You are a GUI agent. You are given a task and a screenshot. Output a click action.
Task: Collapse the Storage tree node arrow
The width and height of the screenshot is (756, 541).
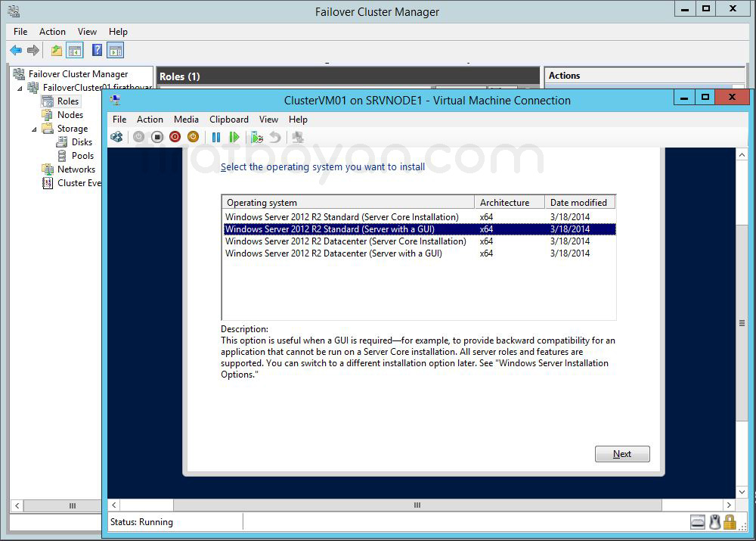pos(34,129)
